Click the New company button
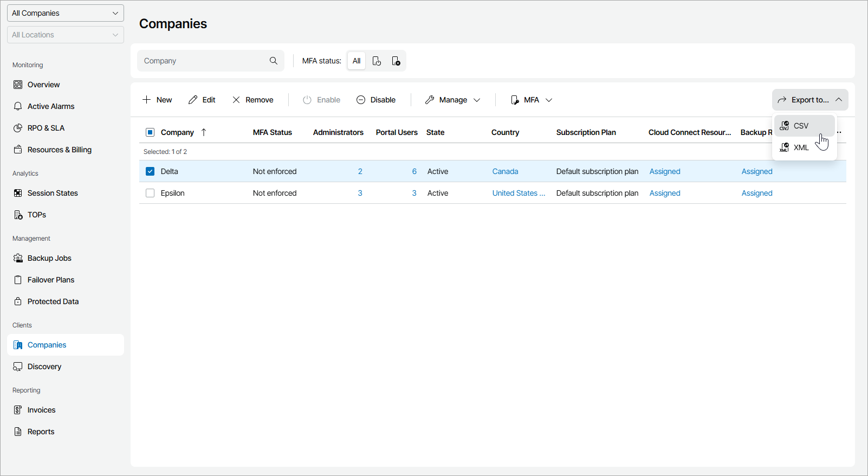The image size is (868, 476). coord(157,100)
